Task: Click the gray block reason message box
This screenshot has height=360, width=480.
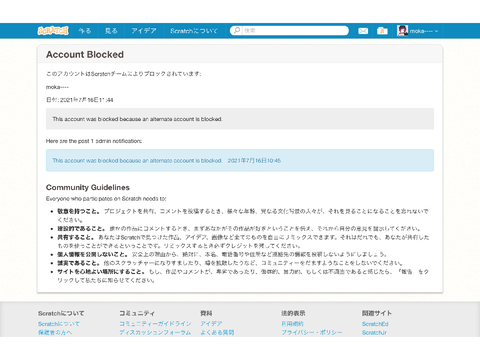Action: coord(240,119)
